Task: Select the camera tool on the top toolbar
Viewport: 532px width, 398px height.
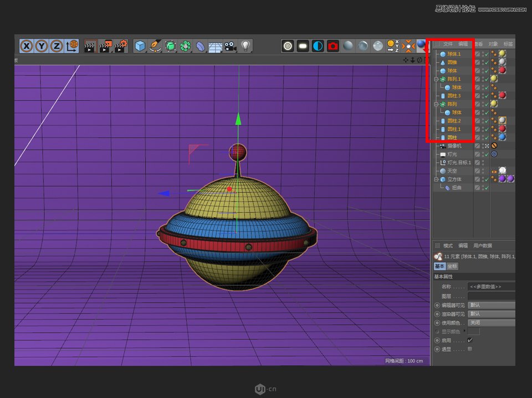Action: 230,45
